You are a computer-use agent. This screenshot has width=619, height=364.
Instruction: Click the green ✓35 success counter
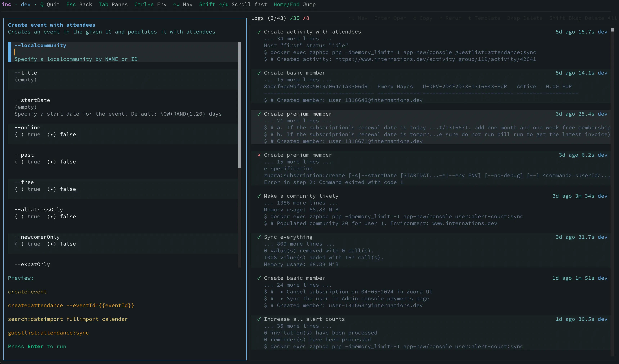pos(295,18)
